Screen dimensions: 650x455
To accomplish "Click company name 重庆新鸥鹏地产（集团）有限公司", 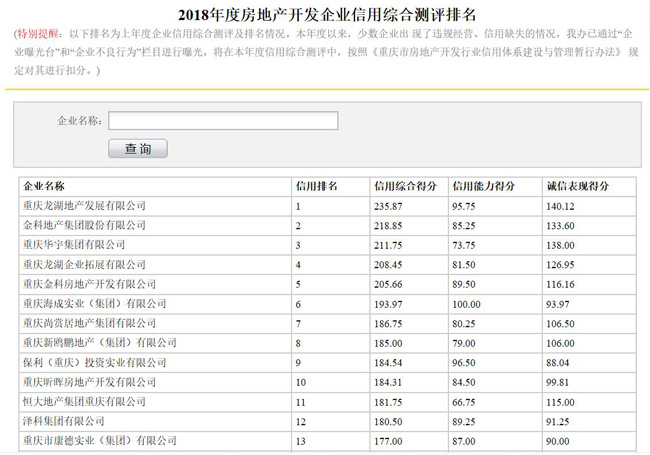I will coord(100,343).
